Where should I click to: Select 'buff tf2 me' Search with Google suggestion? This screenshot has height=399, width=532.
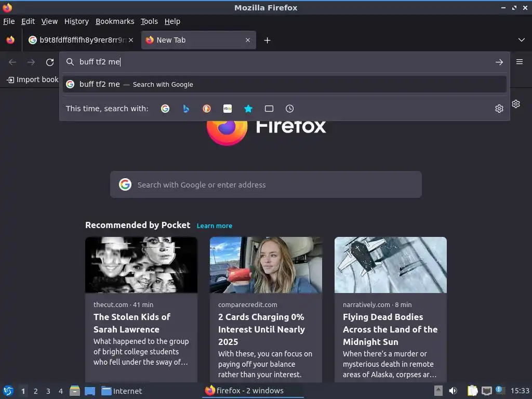pyautogui.click(x=284, y=84)
